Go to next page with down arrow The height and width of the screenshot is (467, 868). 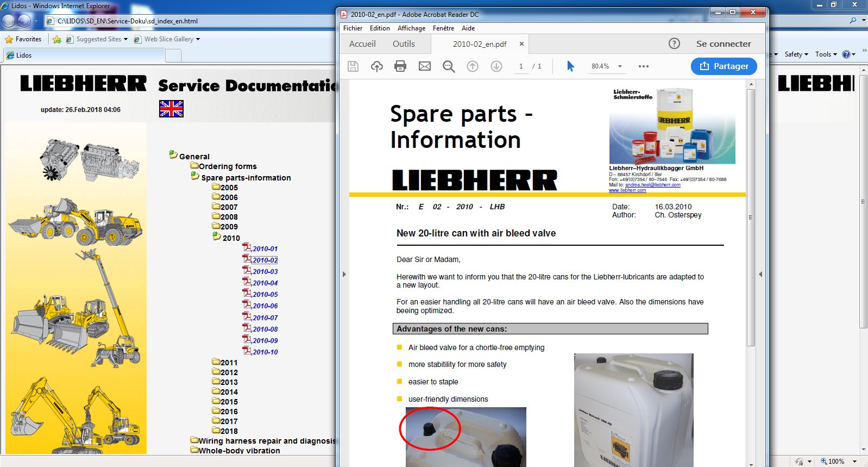496,66
